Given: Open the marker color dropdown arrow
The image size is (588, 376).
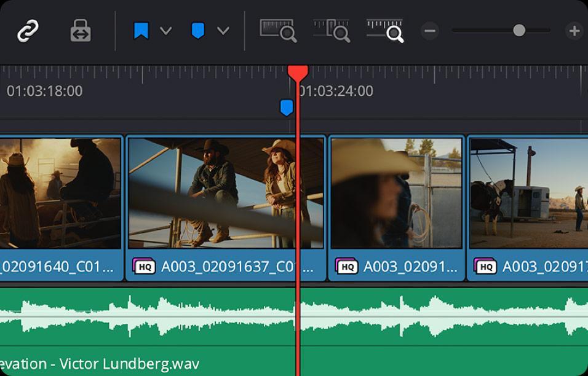Looking at the screenshot, I should pos(223,31).
